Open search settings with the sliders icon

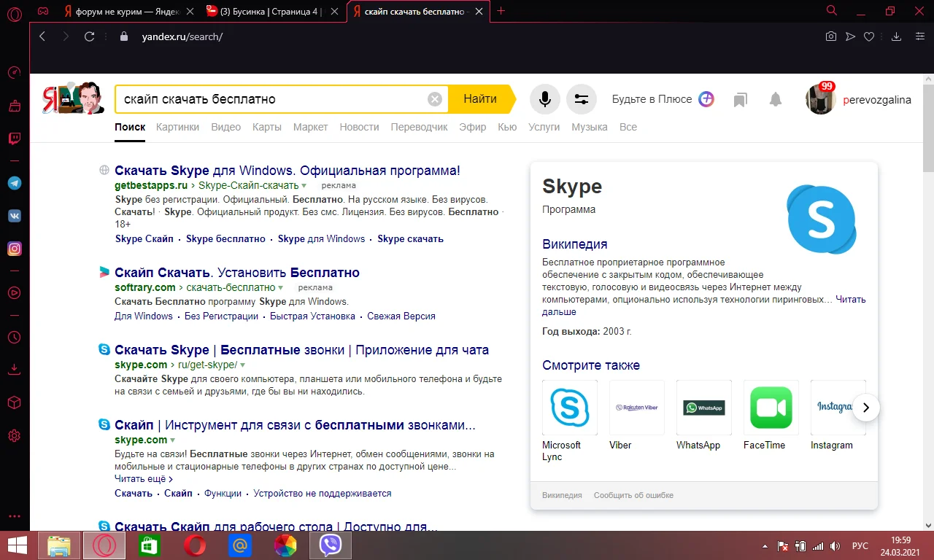(x=582, y=98)
